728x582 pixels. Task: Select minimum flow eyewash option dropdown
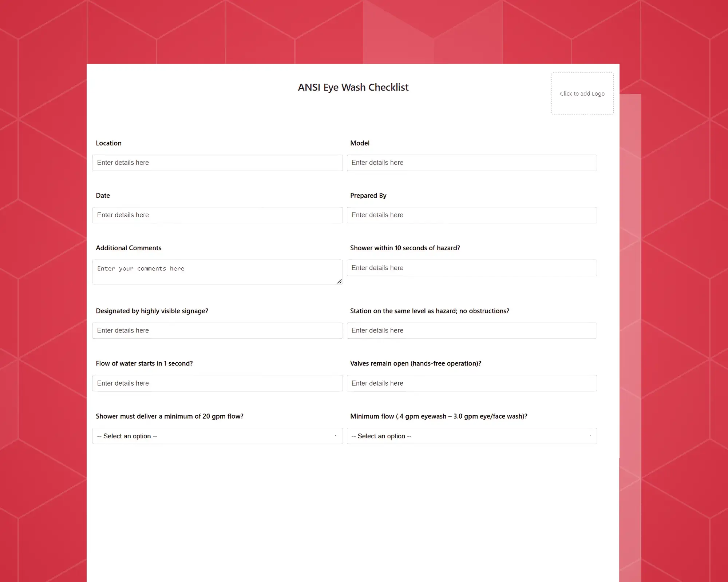[x=472, y=436]
